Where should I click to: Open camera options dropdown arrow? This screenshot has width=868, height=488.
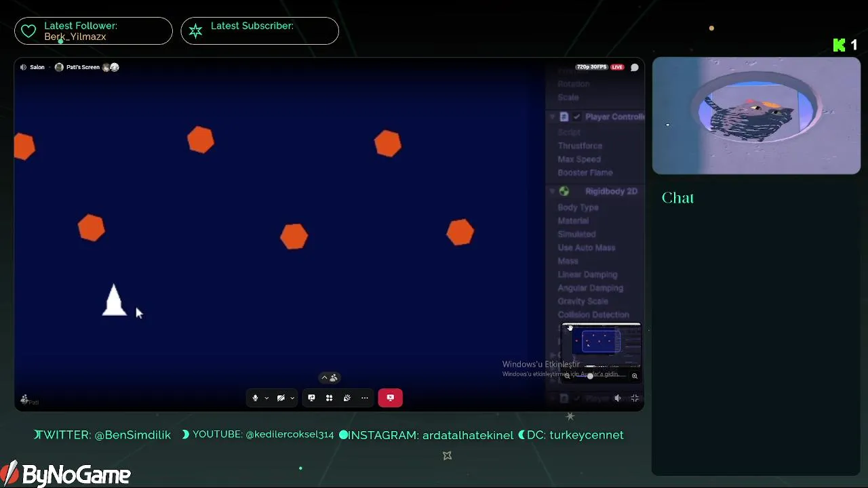coord(292,398)
